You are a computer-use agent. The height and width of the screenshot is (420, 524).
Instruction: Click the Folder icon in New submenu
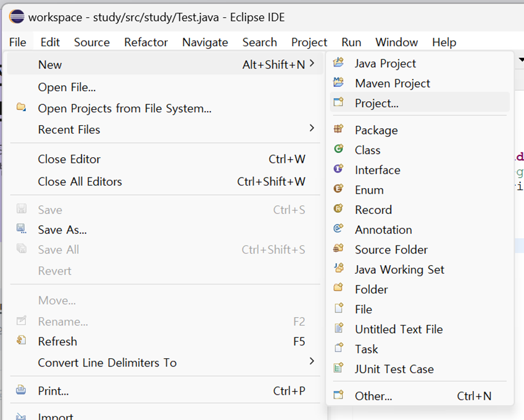[338, 287]
